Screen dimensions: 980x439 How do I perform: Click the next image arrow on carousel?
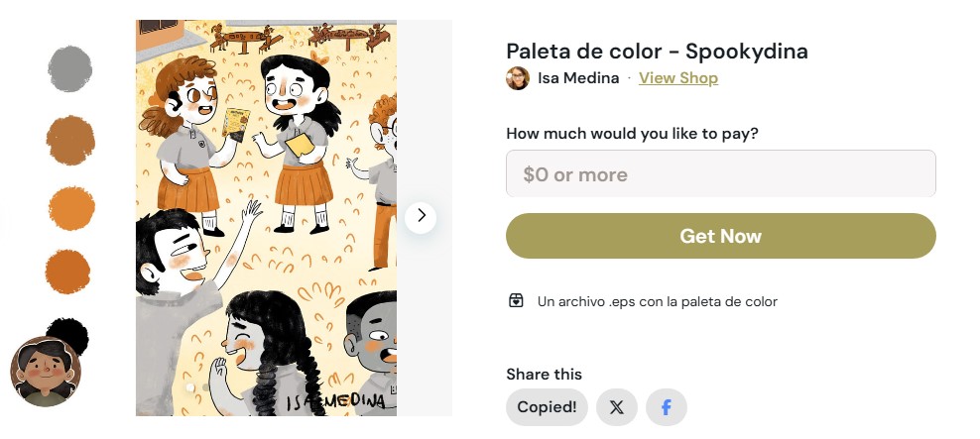pos(421,215)
